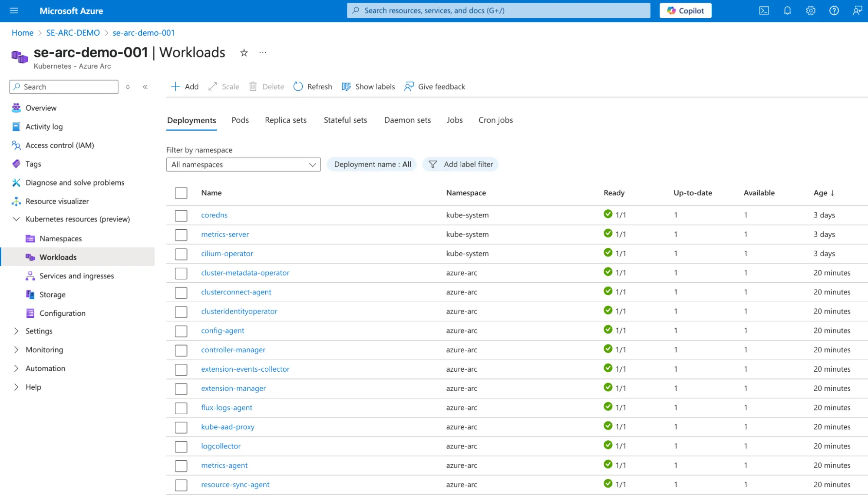The image size is (868, 502).
Task: Open the coredns deployment link
Action: pos(214,215)
